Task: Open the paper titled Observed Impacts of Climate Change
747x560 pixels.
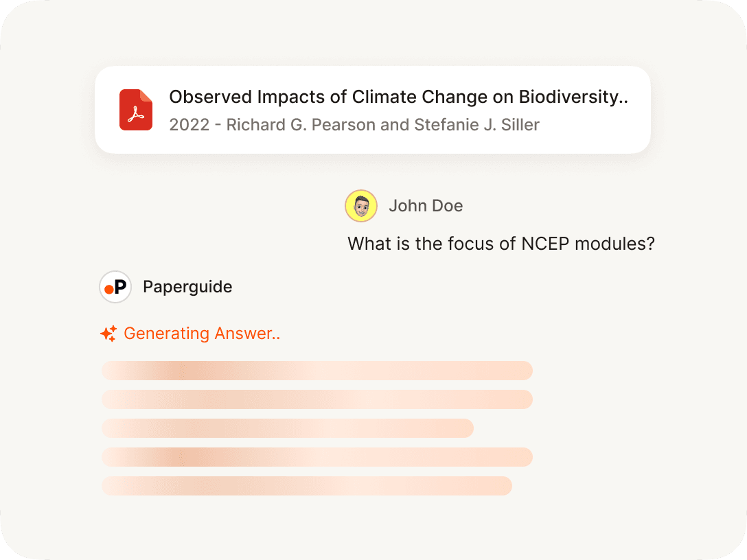Action: [x=398, y=97]
